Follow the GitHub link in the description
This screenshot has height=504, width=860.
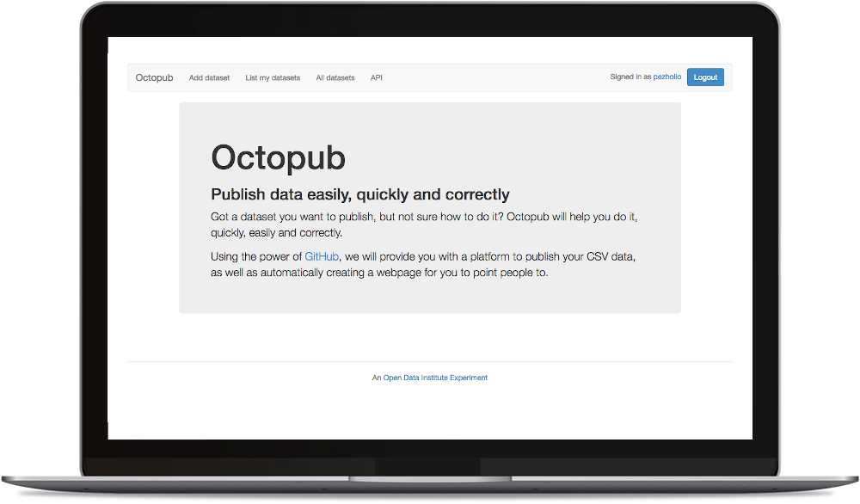(x=322, y=256)
